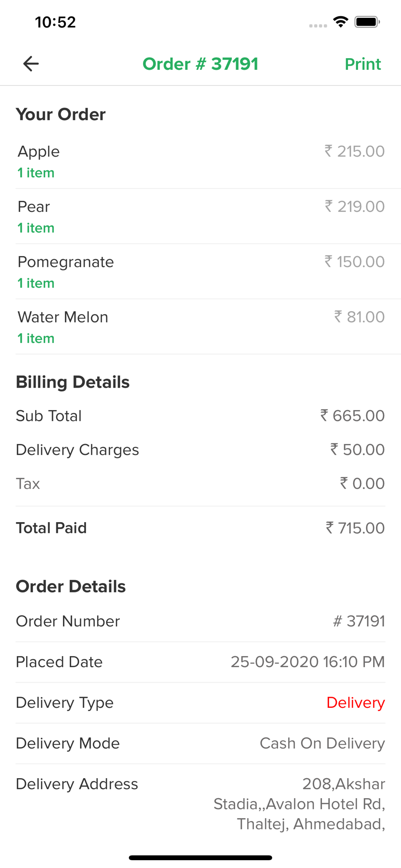Tap the Placed Date value
Image resolution: width=401 pixels, height=868 pixels.
[x=308, y=662]
